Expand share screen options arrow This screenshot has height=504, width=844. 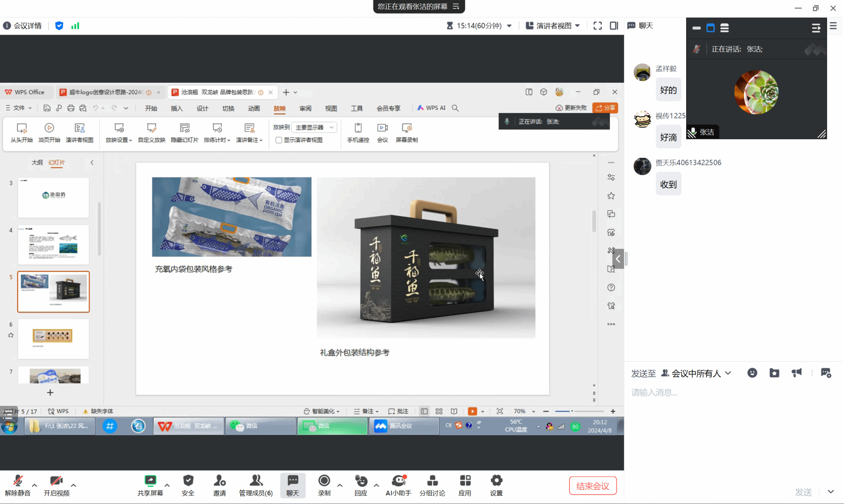[x=167, y=485]
